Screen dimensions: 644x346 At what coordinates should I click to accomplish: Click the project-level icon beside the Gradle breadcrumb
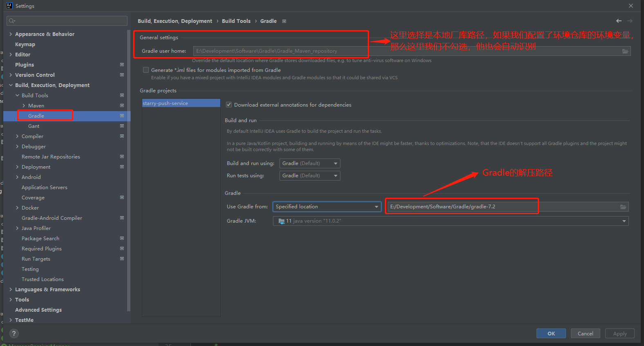(284, 21)
